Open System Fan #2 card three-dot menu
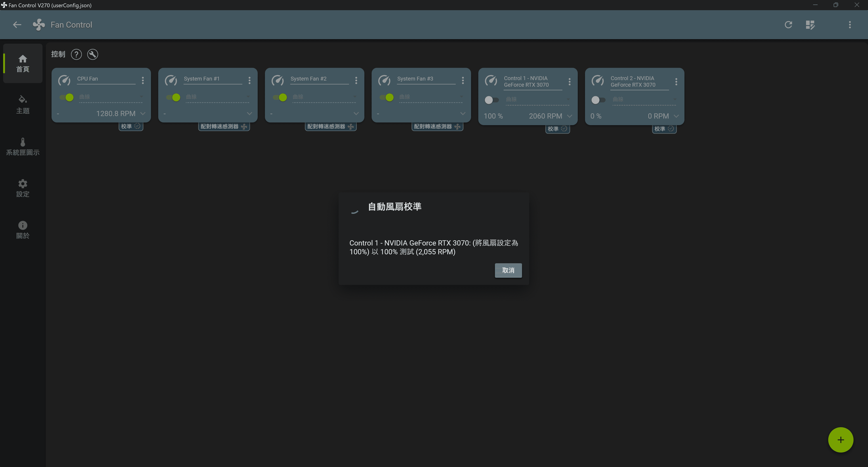Viewport: 868px width, 467px height. 356,80
